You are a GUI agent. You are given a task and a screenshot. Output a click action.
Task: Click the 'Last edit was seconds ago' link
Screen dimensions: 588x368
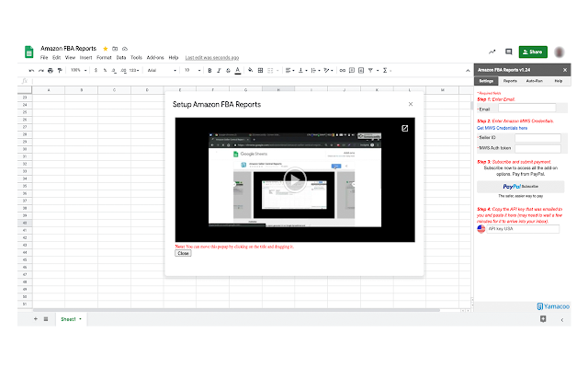coord(212,57)
